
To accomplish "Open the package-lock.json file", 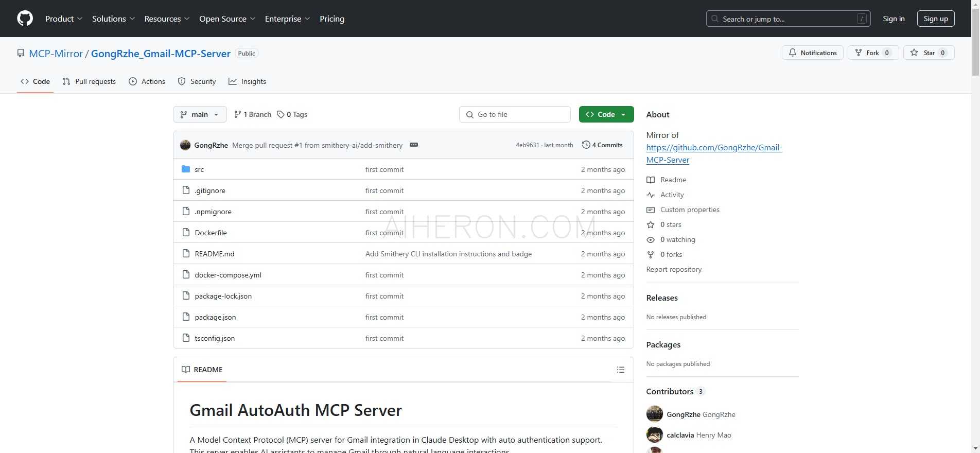I will click(223, 296).
